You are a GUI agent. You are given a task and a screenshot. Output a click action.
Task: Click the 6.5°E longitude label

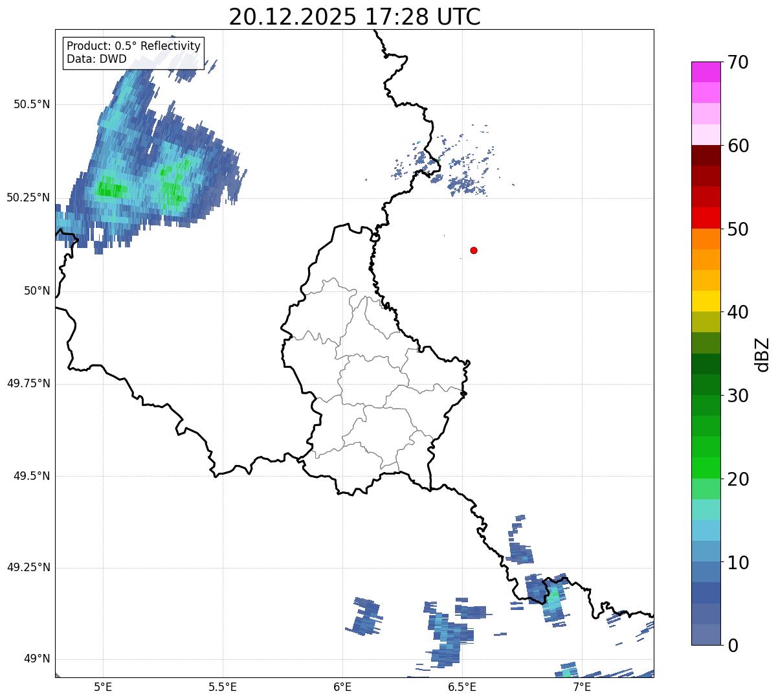point(462,686)
